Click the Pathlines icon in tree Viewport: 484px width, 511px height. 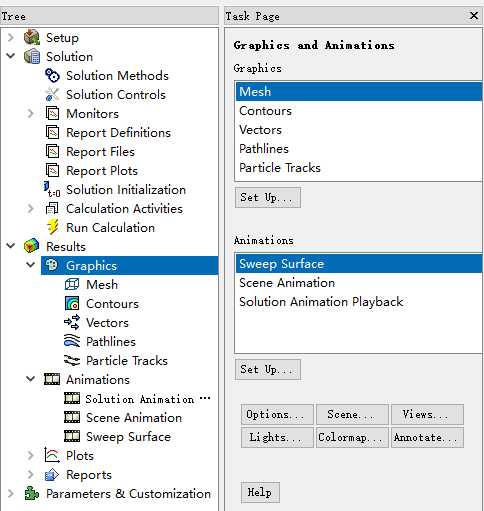(x=72, y=341)
